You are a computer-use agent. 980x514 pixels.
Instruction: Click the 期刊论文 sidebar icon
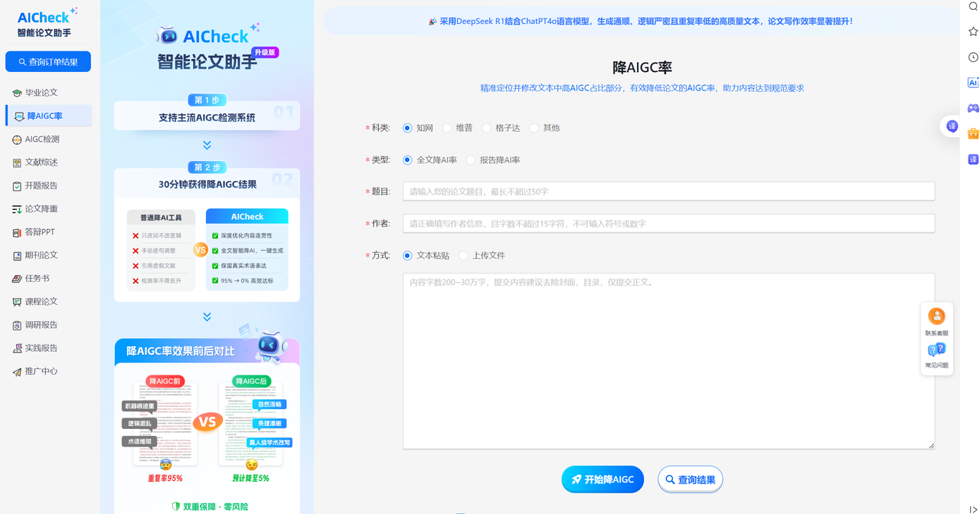(x=18, y=255)
